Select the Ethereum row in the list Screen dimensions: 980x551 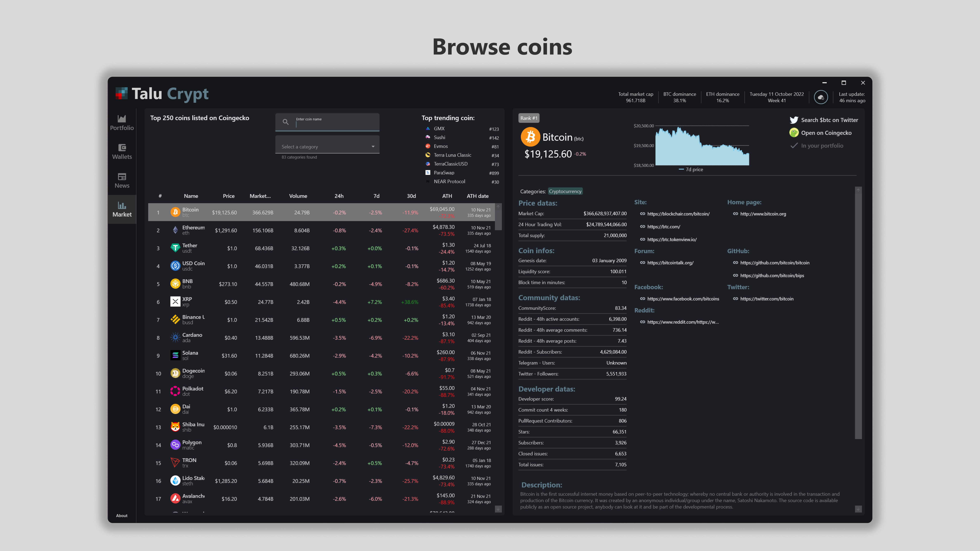pos(323,230)
